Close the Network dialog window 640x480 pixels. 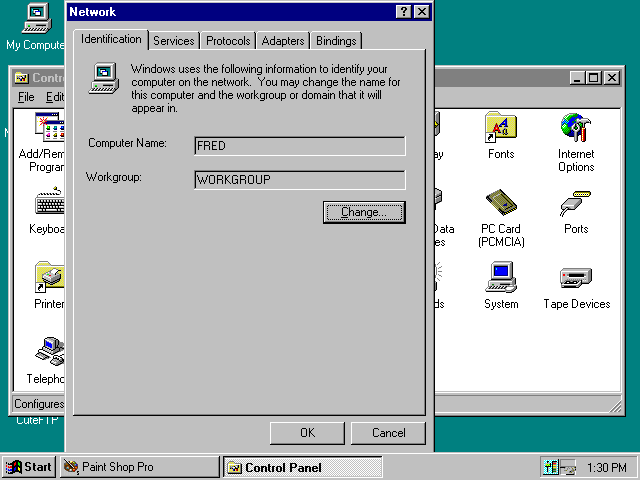click(x=422, y=12)
